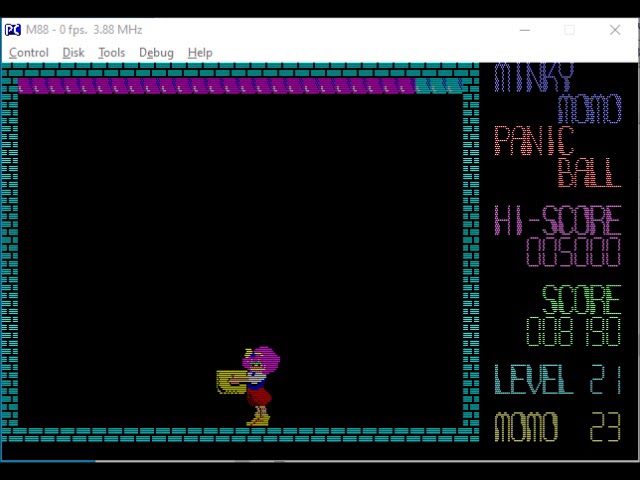The height and width of the screenshot is (480, 640).
Task: Click the PANIC title text
Action: pyautogui.click(x=534, y=140)
